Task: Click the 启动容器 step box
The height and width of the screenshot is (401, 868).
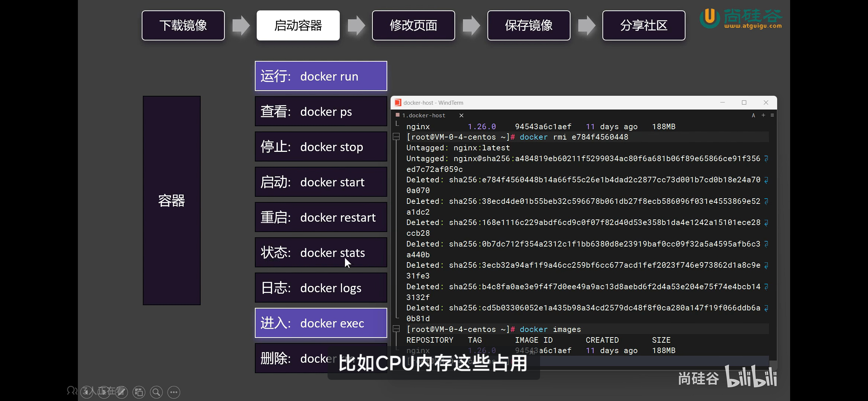Action: coord(298,25)
